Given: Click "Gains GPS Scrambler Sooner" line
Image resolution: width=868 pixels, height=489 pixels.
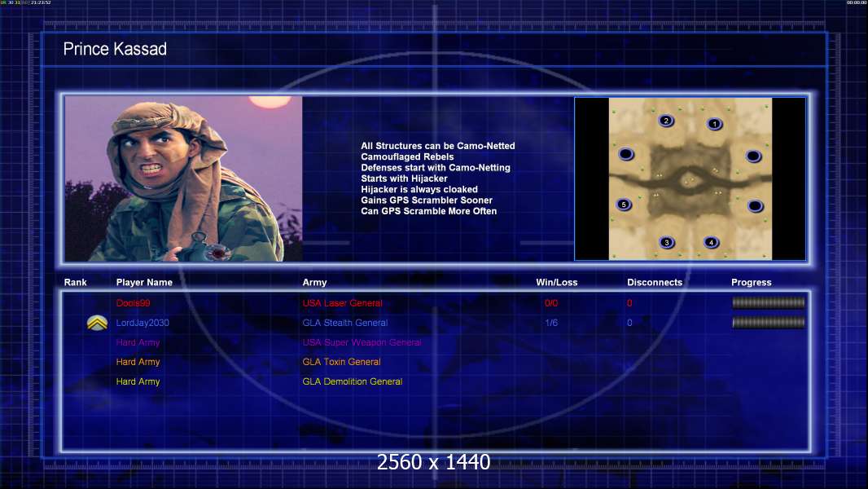Looking at the screenshot, I should [426, 200].
